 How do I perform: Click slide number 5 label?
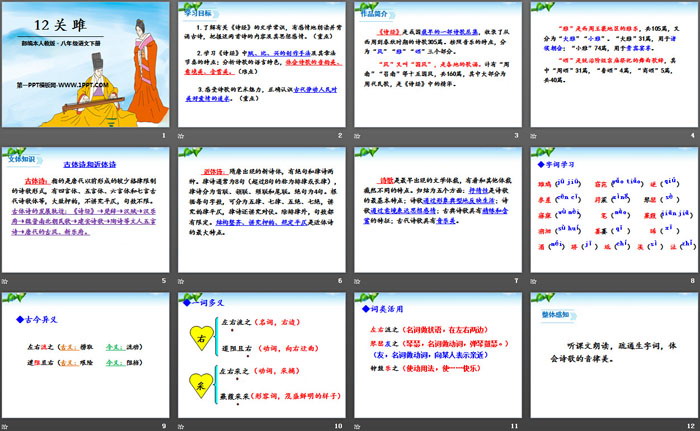tap(164, 280)
